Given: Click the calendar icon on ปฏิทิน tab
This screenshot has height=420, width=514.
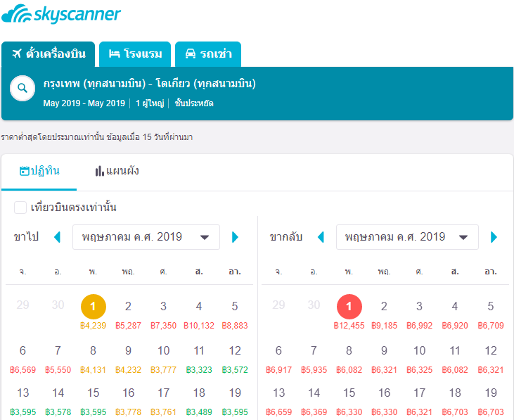Looking at the screenshot, I should [x=24, y=171].
